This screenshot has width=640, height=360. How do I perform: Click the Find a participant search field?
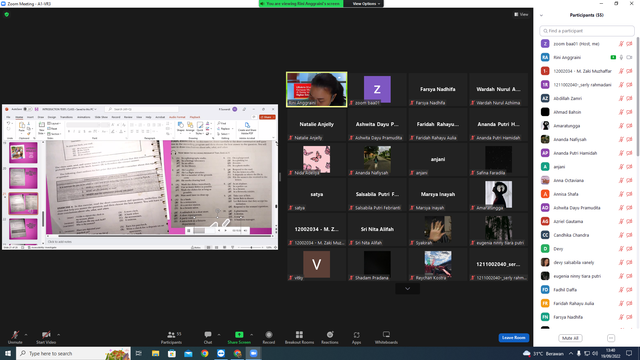click(587, 31)
